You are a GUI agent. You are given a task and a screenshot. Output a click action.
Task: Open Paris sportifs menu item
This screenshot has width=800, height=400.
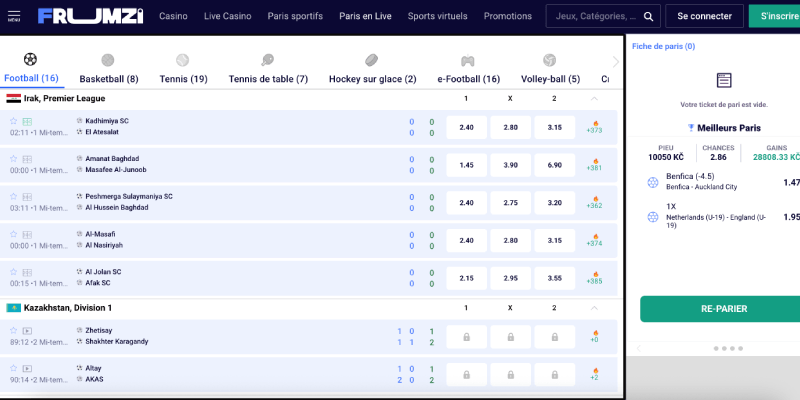(295, 16)
